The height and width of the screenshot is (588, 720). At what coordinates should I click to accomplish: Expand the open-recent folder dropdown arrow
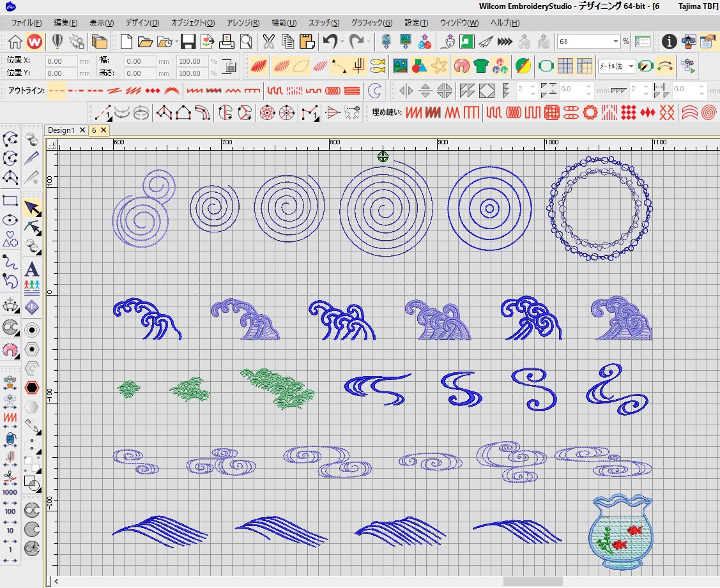[x=177, y=42]
